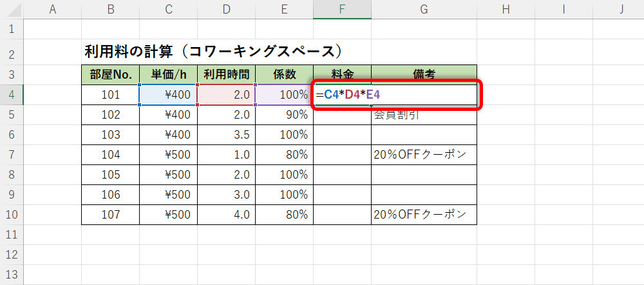Click usage time 2.0 for room 101
644x285 pixels.
(x=226, y=95)
